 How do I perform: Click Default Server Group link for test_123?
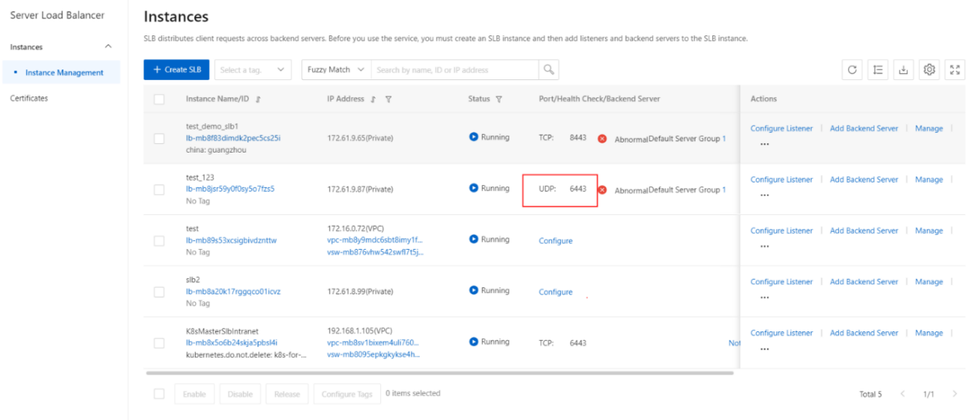[x=686, y=190]
